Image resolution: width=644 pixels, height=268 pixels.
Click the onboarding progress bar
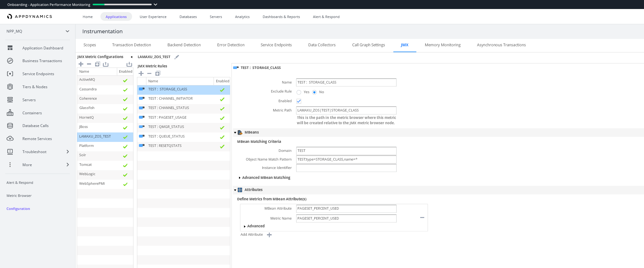pyautogui.click(x=122, y=5)
